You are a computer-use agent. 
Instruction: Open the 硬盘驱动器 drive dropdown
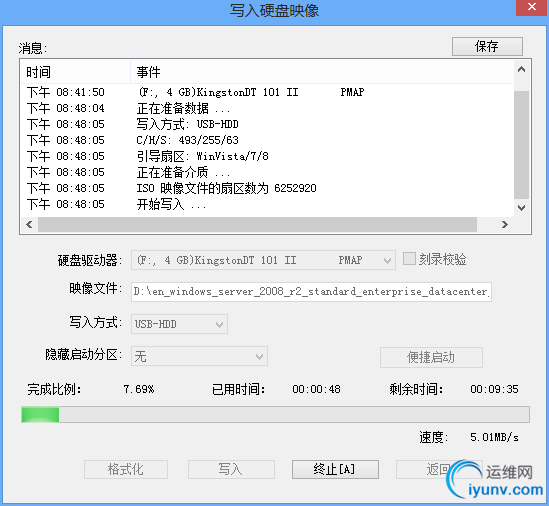click(x=263, y=260)
